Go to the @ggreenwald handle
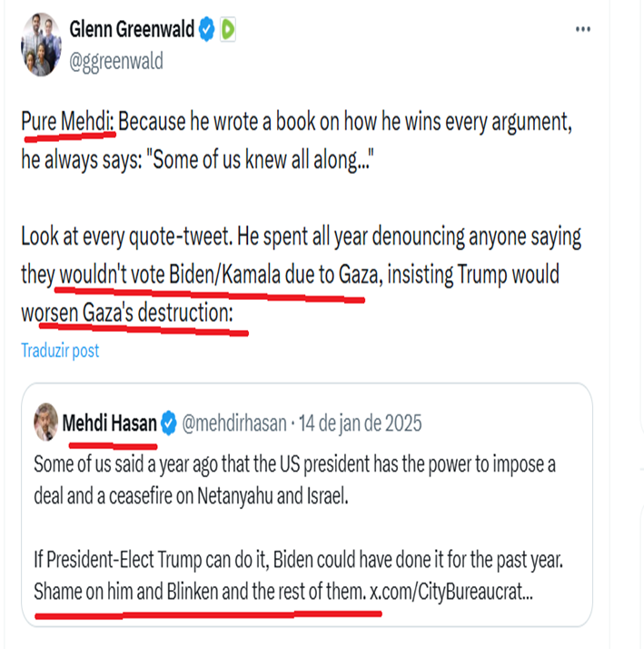 pos(116,61)
